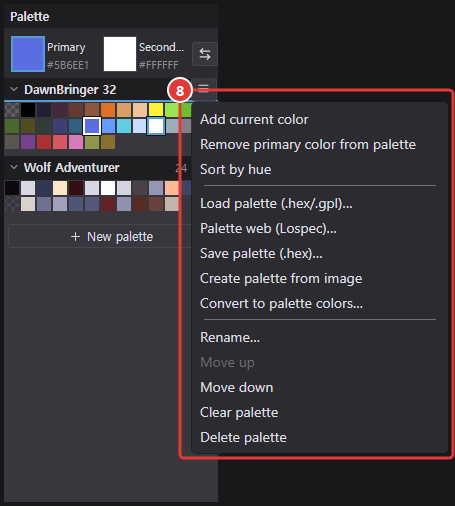Pick the dark red swatch in DawnBringer 32
Viewport: 455px width, 506px height.
44,142
